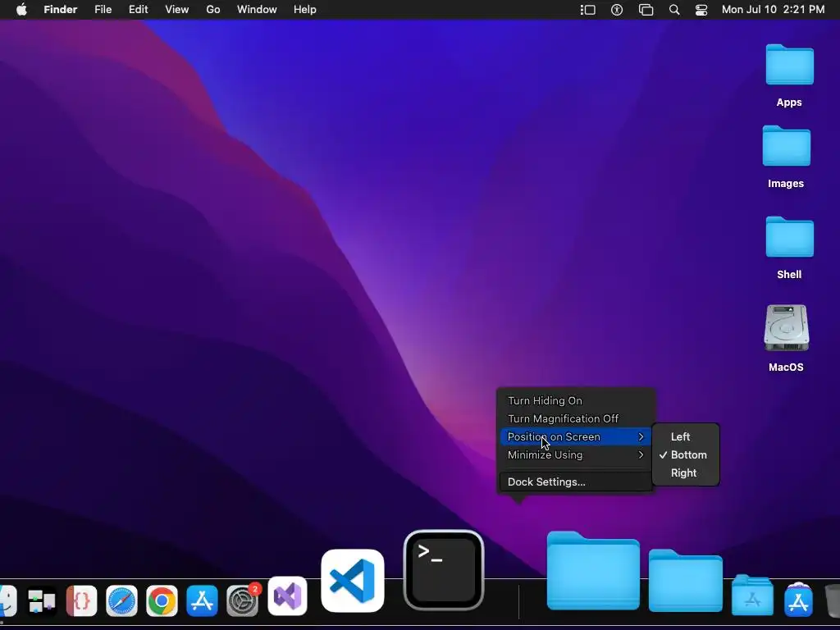Open the Help menu
The width and height of the screenshot is (840, 630).
pos(305,10)
